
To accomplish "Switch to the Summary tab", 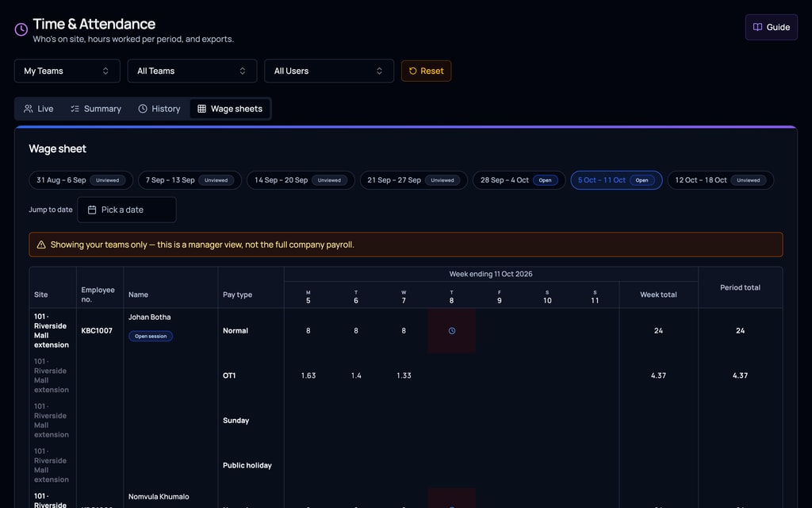I will coord(96,109).
